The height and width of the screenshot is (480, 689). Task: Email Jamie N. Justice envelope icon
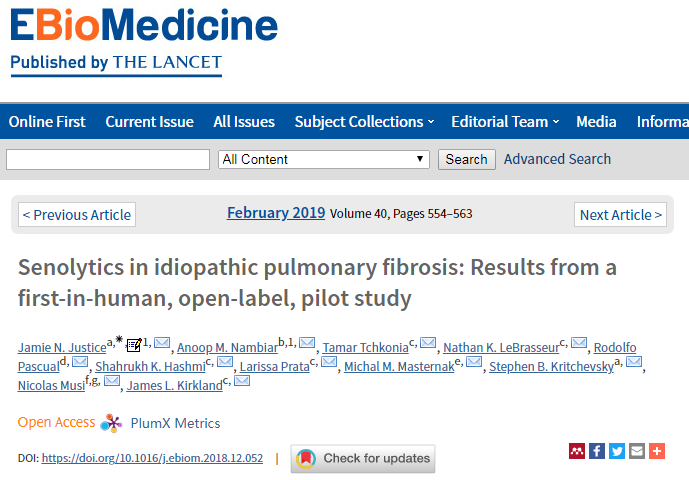coord(162,342)
